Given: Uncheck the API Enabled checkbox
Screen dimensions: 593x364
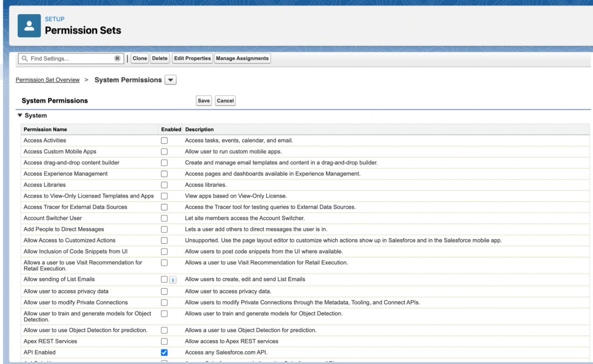Looking at the screenshot, I should click(164, 352).
